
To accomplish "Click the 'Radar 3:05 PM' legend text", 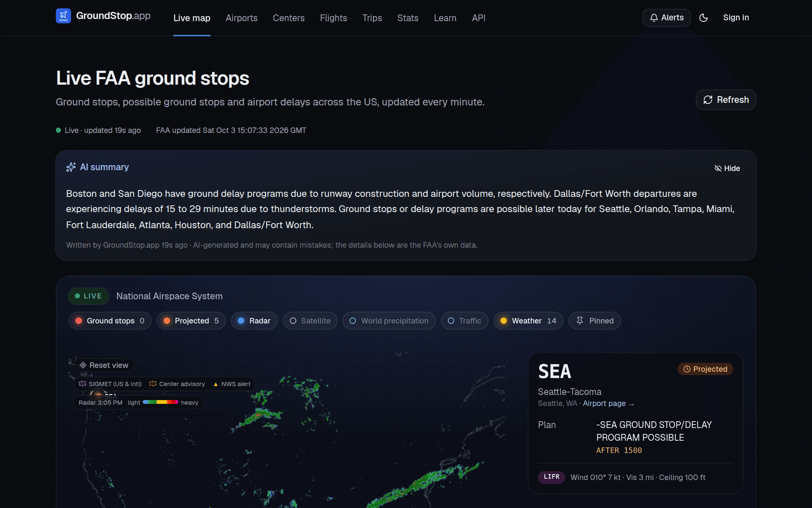I will (x=100, y=403).
